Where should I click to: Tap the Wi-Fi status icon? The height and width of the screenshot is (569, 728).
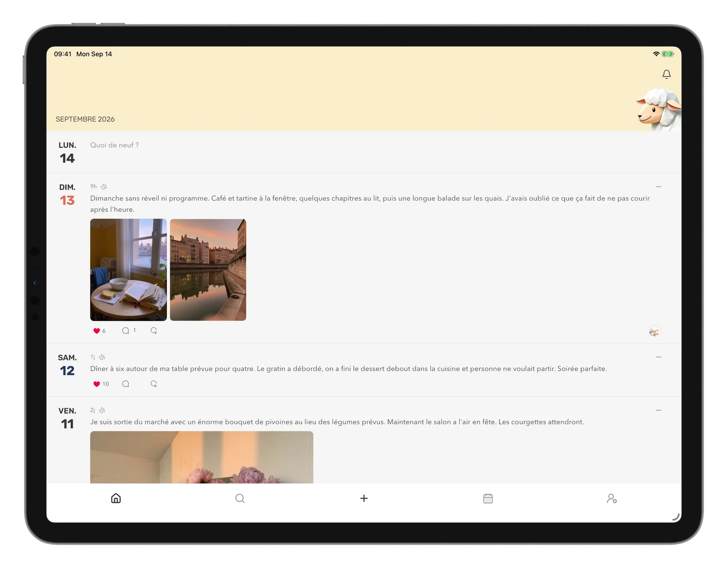(656, 54)
